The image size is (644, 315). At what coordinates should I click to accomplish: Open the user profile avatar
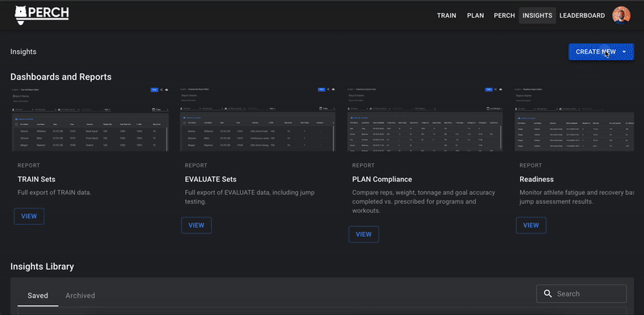click(621, 15)
